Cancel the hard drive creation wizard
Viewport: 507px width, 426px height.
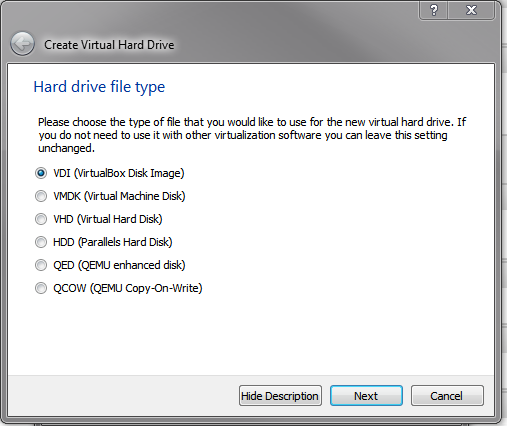tap(447, 396)
